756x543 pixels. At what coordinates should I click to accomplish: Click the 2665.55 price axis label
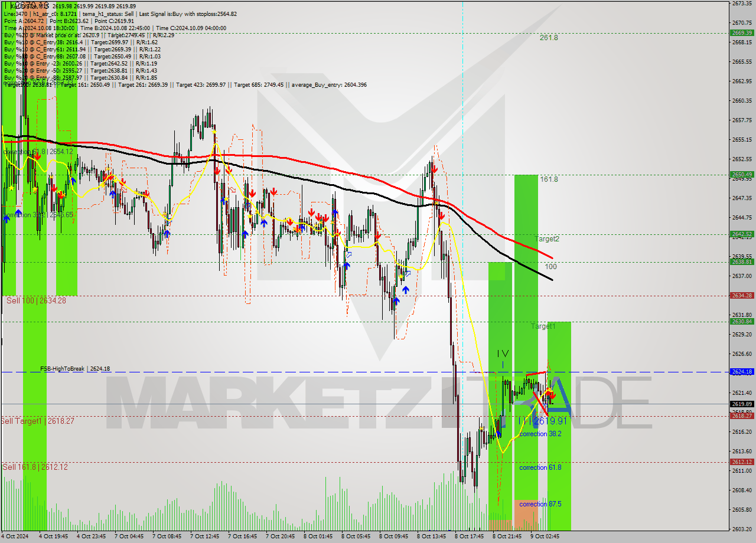pos(742,61)
